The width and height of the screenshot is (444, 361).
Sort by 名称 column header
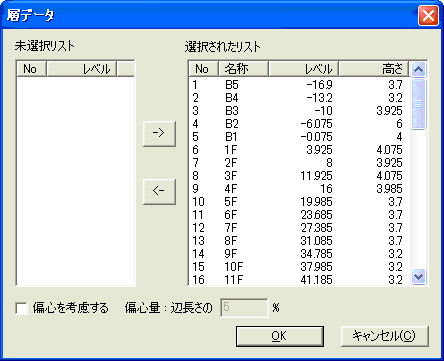point(243,69)
